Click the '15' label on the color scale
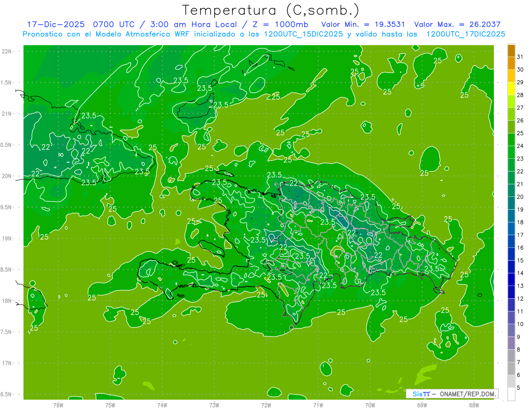Image resolution: width=532 pixels, height=411 pixels. pos(520,261)
